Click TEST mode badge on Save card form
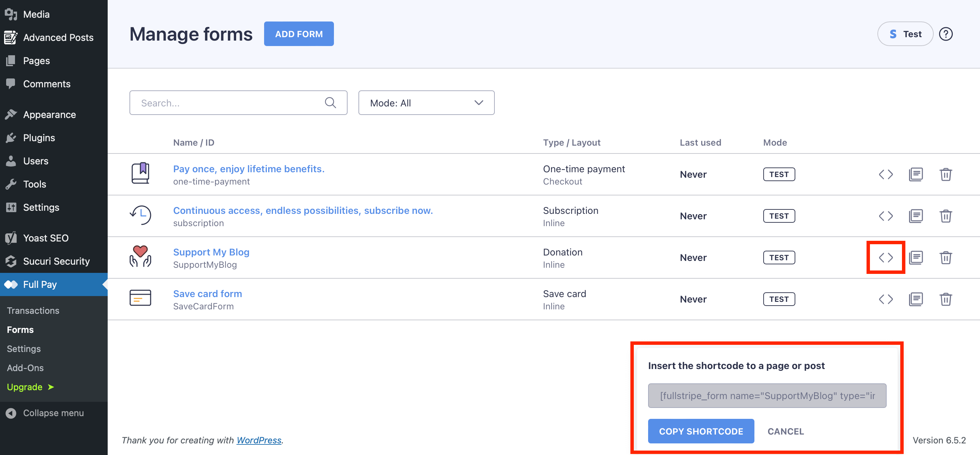The height and width of the screenshot is (455, 980). (778, 299)
